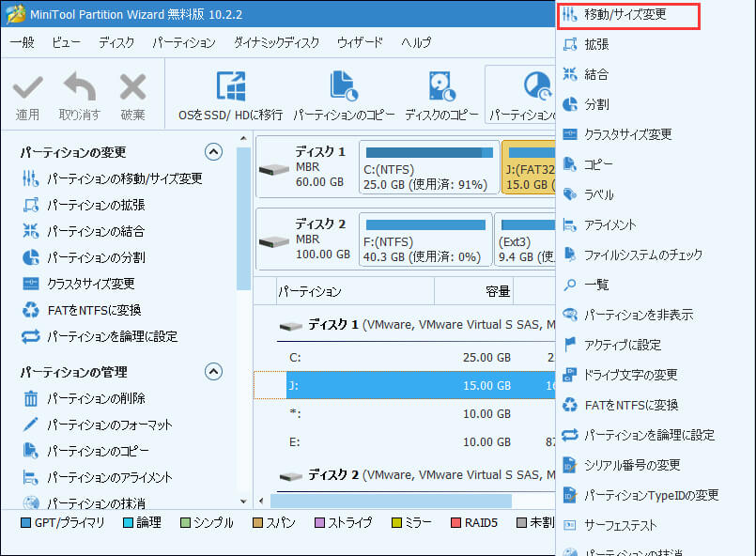Click the RAID5 red legend swatch
Screen dimensions: 756x556
[456, 522]
